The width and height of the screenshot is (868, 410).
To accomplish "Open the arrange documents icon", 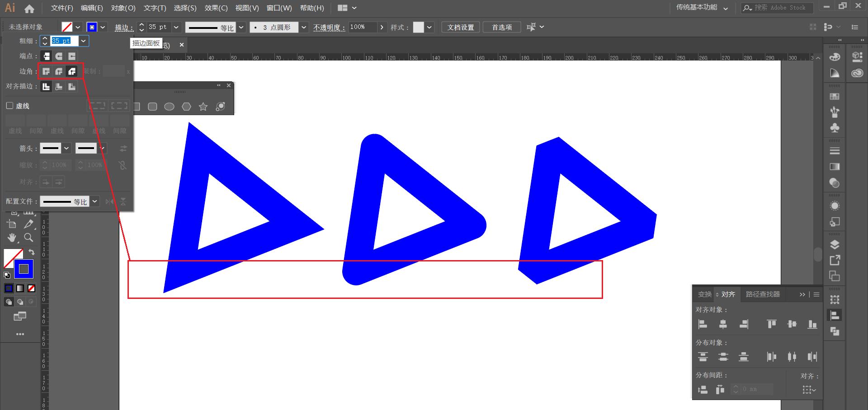I will [347, 8].
